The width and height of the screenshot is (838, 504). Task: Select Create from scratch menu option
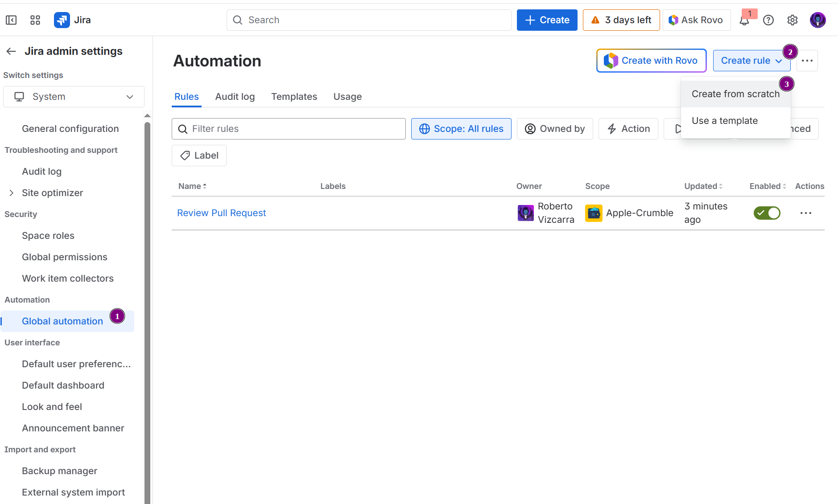pos(735,94)
